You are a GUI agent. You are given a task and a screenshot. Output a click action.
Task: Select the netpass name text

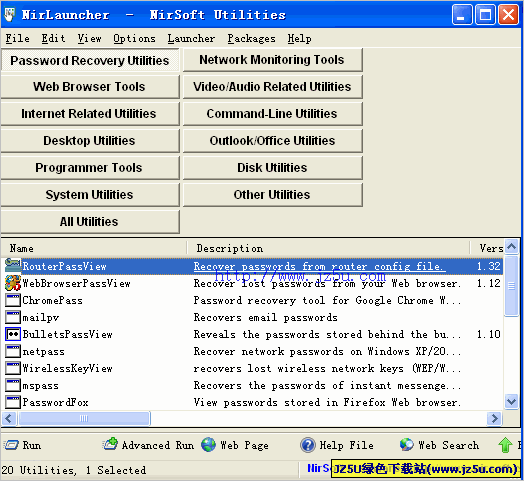pos(43,352)
